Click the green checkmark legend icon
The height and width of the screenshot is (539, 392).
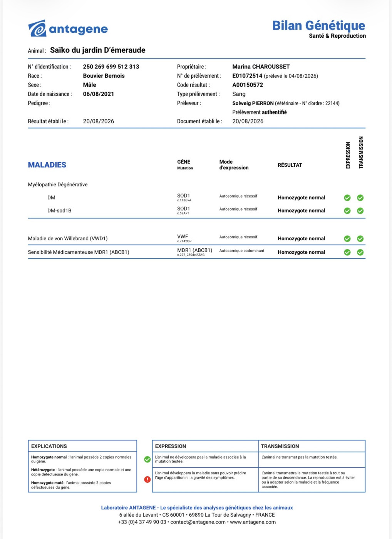point(147,459)
